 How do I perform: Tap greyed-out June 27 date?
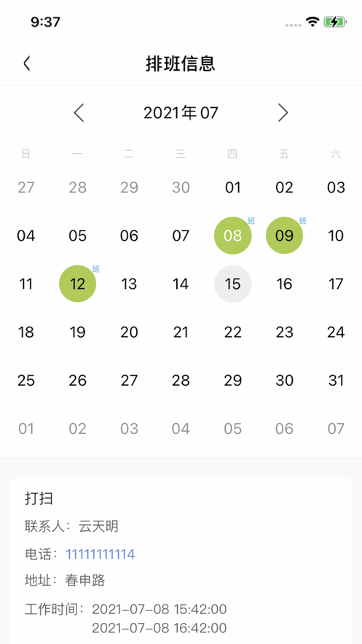tap(25, 187)
